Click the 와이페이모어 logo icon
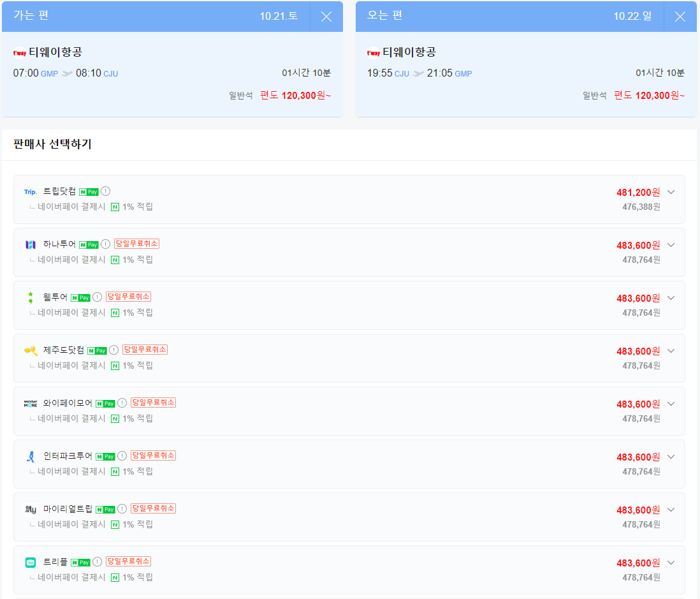The image size is (700, 599). (x=31, y=404)
